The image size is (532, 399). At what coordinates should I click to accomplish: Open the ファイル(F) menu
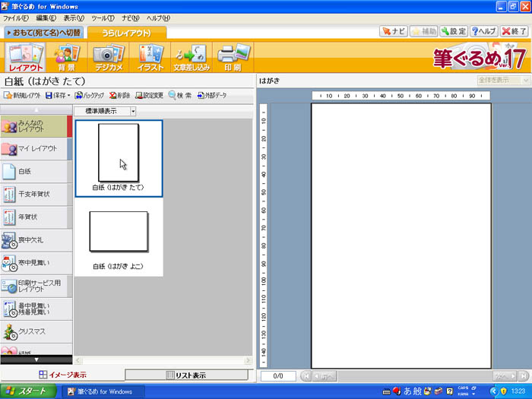[17, 17]
